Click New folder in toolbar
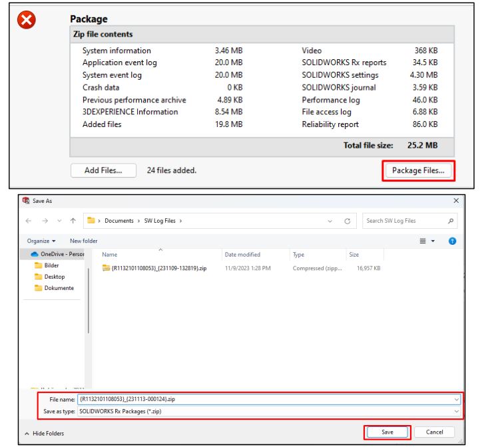Image resolution: width=504 pixels, height=447 pixels. (83, 241)
